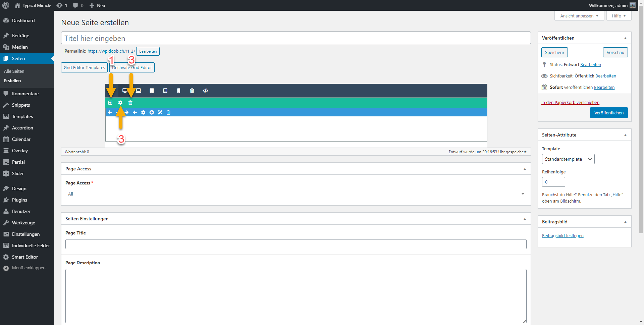Open Medien in the sidebar
644x325 pixels.
27,47
